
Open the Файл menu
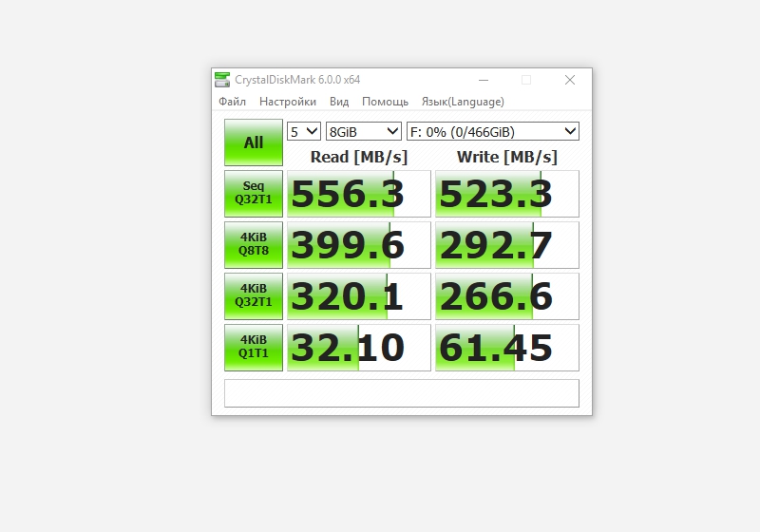point(232,102)
